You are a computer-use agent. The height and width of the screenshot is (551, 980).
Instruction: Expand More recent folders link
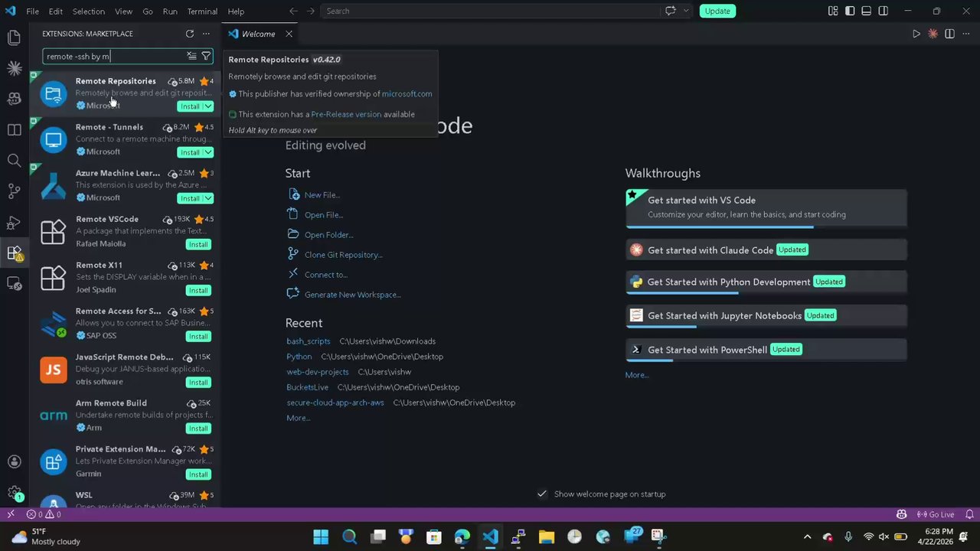[x=299, y=418]
